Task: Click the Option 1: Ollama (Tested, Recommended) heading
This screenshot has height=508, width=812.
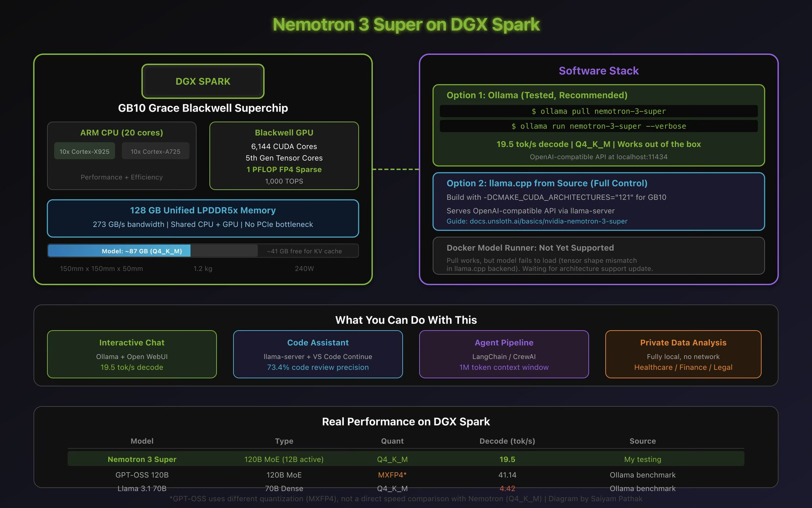Action: point(537,95)
